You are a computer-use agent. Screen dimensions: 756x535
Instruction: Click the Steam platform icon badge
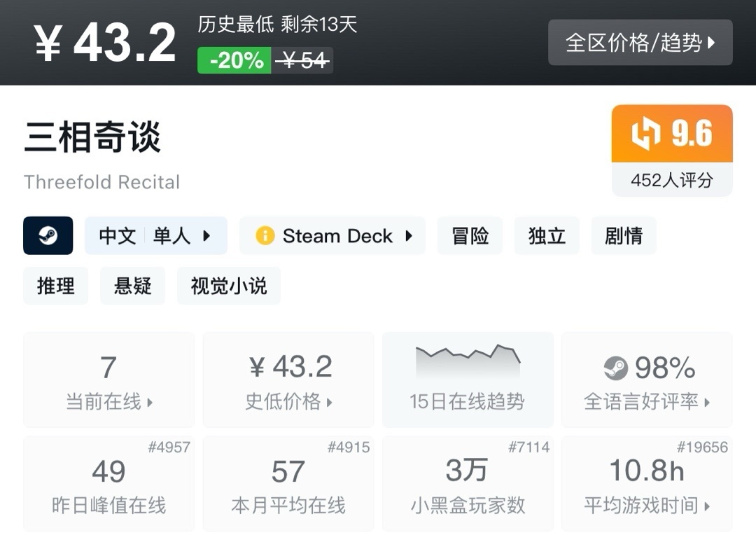click(x=48, y=235)
